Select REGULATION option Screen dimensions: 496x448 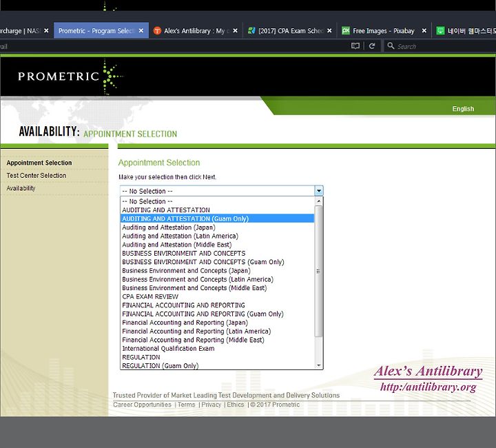[218, 357]
